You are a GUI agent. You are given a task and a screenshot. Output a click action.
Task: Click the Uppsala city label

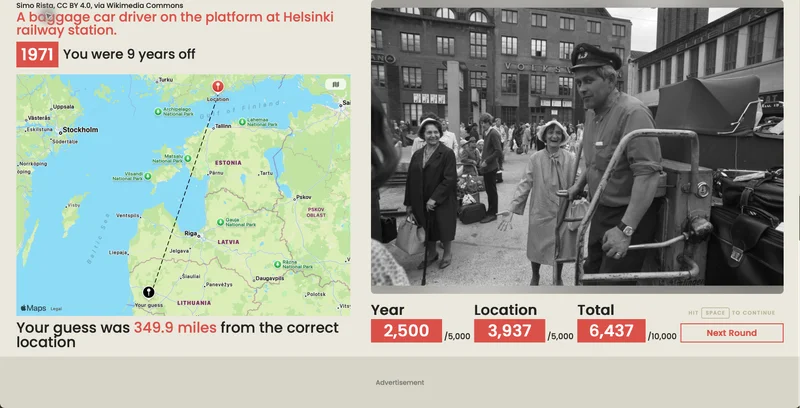(x=64, y=107)
